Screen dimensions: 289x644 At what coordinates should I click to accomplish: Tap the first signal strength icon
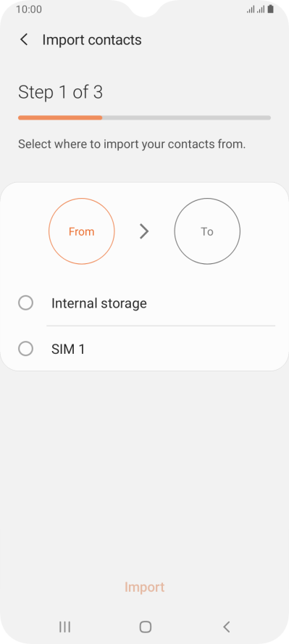[x=251, y=9]
